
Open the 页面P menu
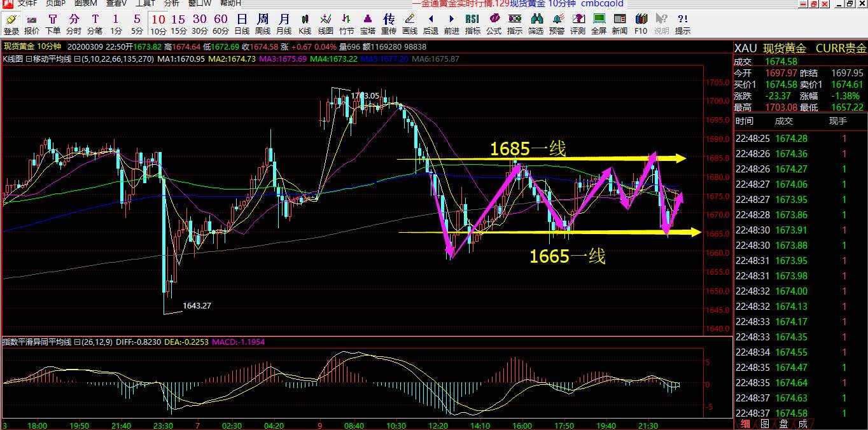(x=55, y=3)
